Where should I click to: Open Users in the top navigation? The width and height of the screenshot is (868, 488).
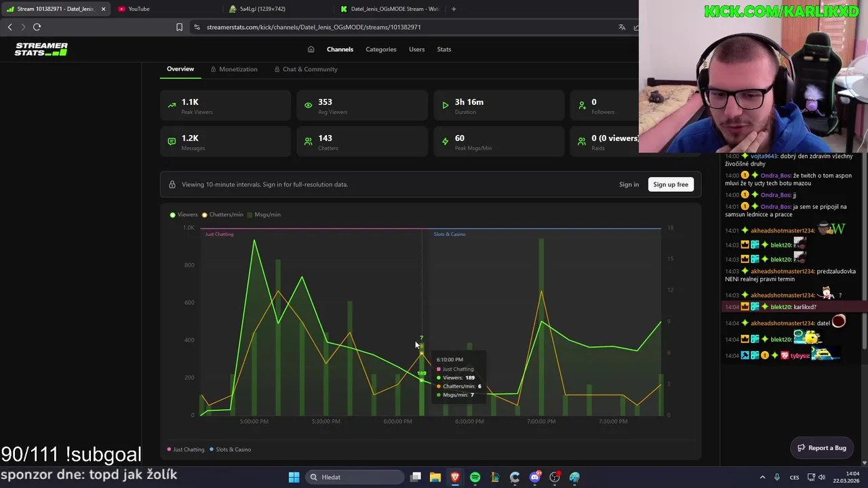click(x=416, y=49)
